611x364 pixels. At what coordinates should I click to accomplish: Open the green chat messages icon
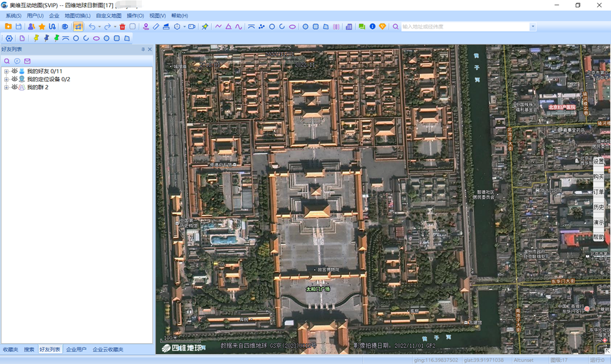(x=362, y=26)
